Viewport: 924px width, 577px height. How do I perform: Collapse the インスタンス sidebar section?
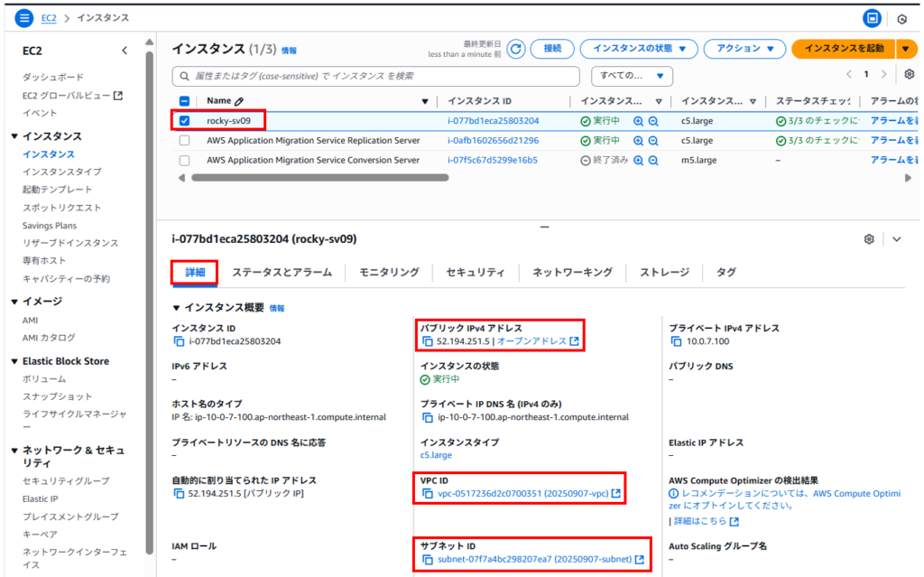14,136
